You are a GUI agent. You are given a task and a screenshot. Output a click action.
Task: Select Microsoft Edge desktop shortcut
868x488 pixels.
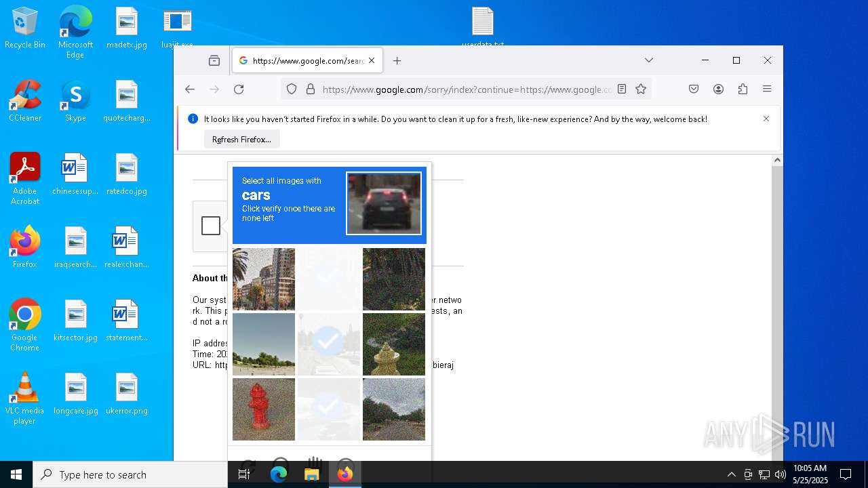[x=75, y=32]
